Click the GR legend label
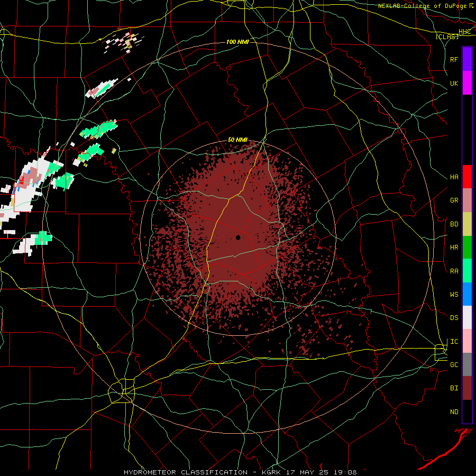Screen dimensions: 476x476 point(454,200)
